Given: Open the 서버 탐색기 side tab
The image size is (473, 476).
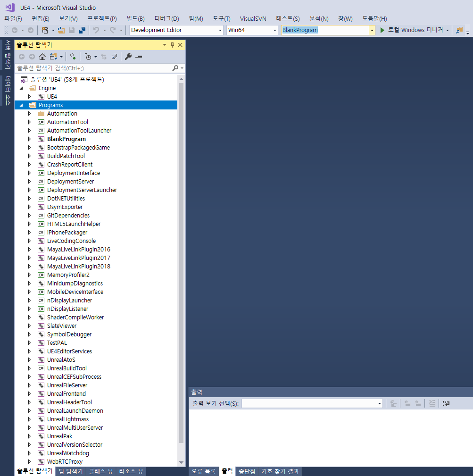Looking at the screenshot, I should pos(8,55).
